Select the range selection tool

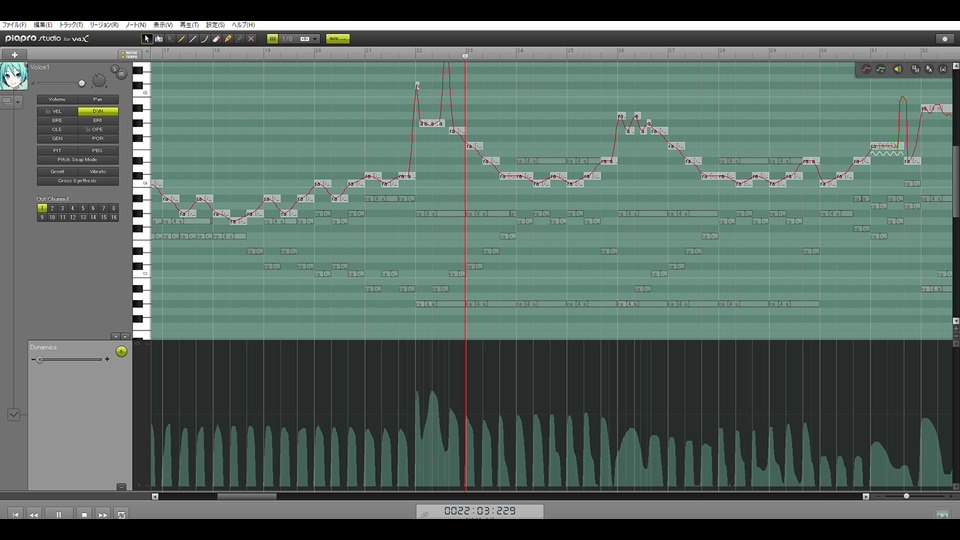159,39
